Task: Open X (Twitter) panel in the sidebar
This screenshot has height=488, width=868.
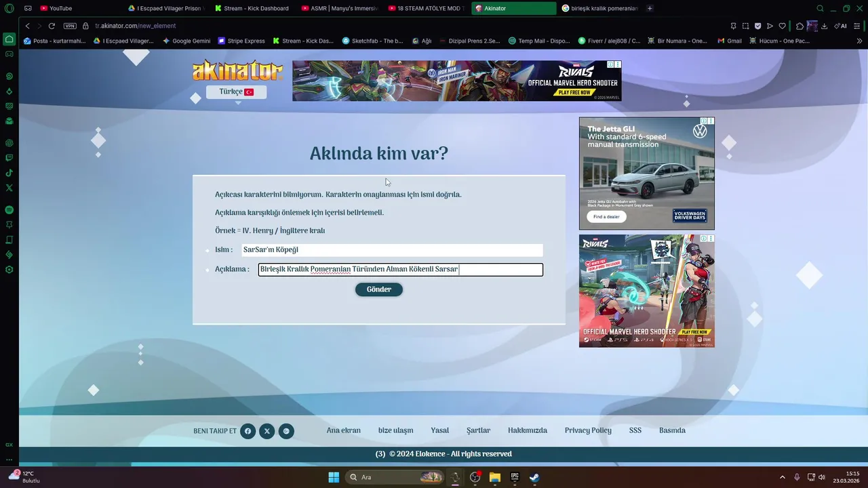Action: click(9, 188)
